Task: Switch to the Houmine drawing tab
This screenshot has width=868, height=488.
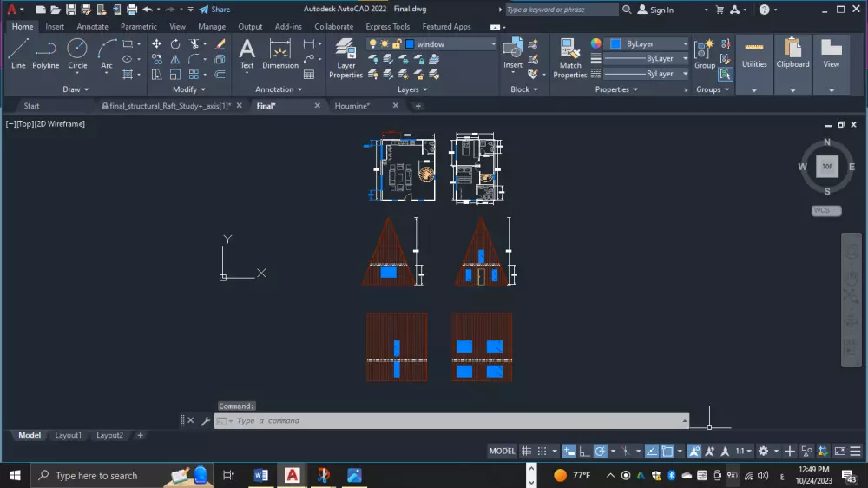Action: click(x=352, y=106)
